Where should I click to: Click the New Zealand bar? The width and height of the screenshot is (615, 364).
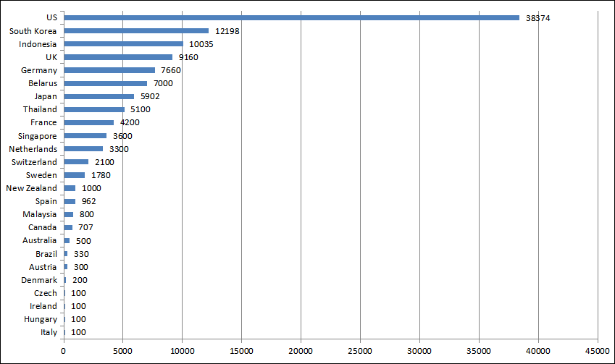pyautogui.click(x=70, y=188)
